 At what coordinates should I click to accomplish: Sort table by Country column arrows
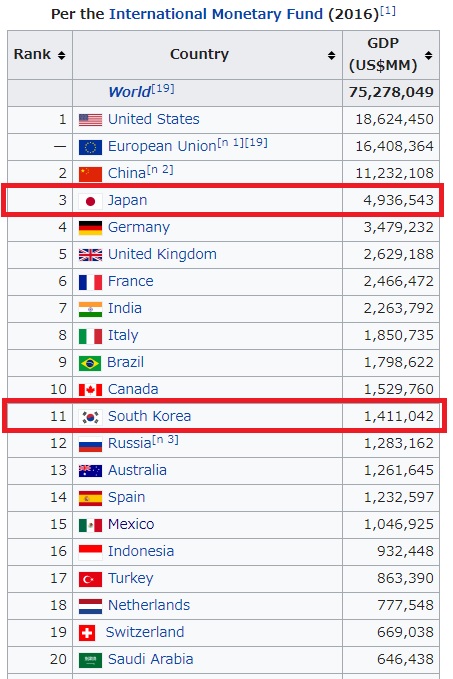click(x=331, y=55)
